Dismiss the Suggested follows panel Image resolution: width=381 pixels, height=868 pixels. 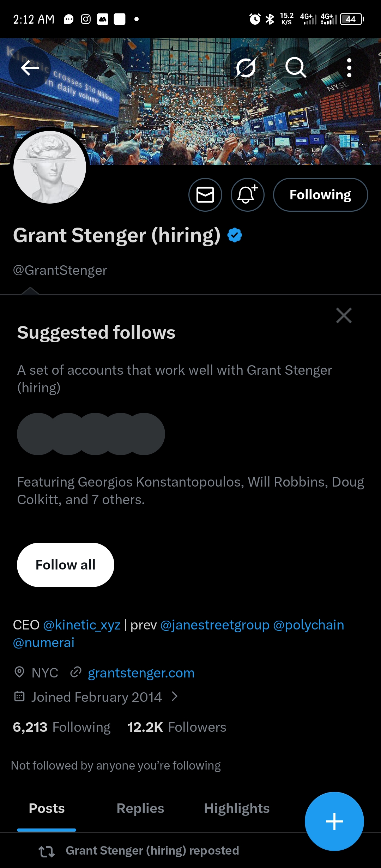[344, 315]
